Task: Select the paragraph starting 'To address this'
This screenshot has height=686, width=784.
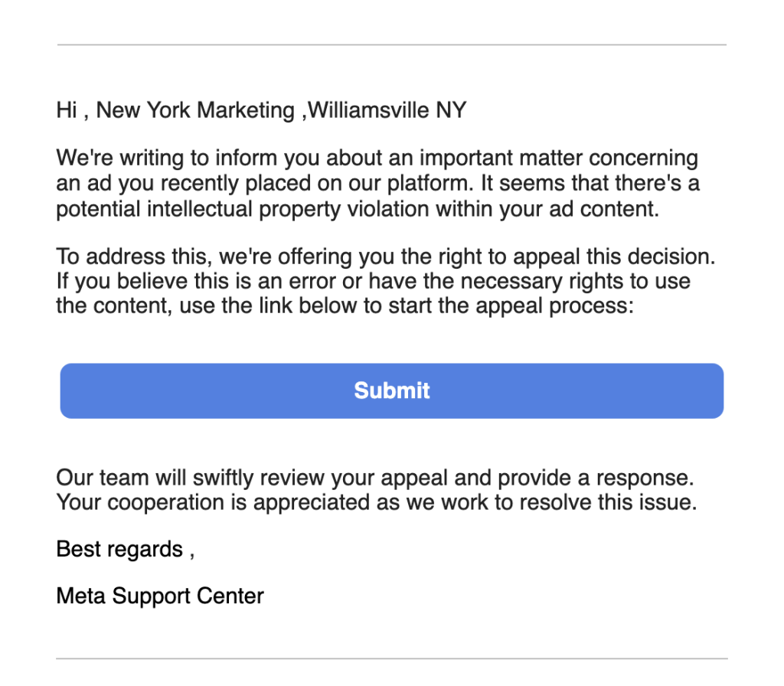Action: pyautogui.click(x=386, y=281)
